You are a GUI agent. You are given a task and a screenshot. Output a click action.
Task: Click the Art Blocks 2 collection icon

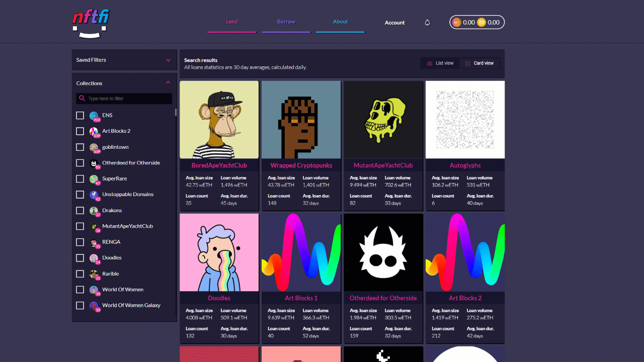[94, 132]
